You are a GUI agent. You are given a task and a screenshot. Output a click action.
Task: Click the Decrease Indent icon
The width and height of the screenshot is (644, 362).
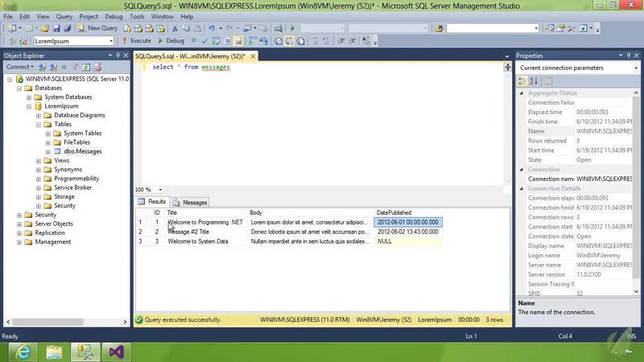click(x=341, y=41)
